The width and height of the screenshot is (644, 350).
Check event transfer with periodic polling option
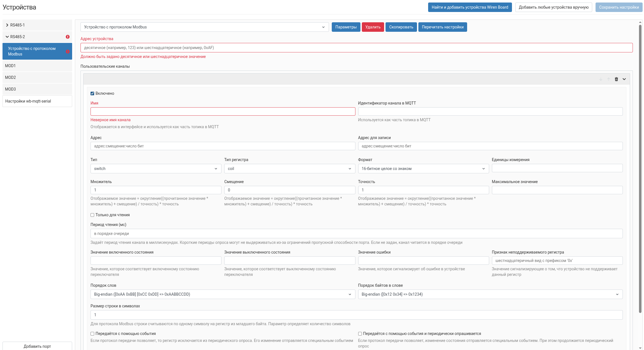pos(360,334)
